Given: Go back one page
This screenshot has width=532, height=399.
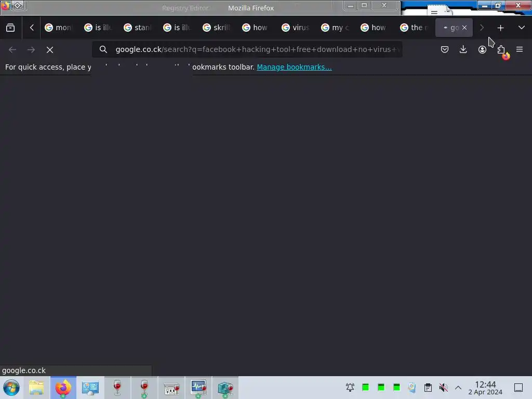Looking at the screenshot, I should pyautogui.click(x=12, y=50).
